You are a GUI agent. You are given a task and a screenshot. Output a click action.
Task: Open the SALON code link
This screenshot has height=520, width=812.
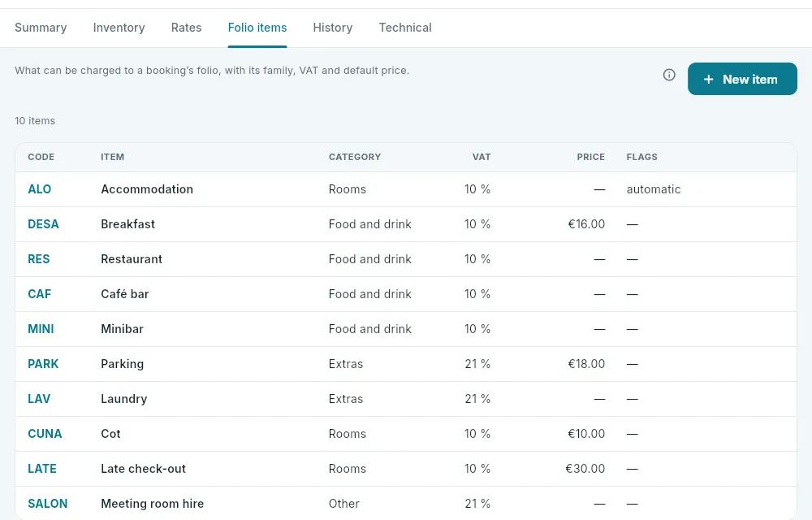click(48, 504)
